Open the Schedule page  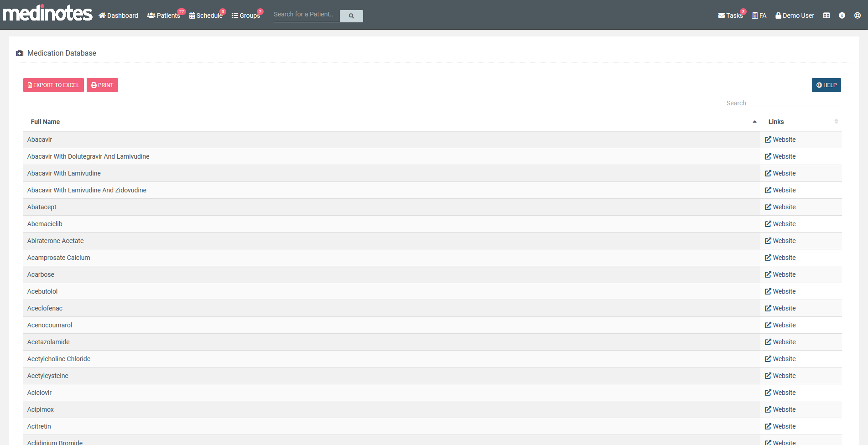[206, 16]
